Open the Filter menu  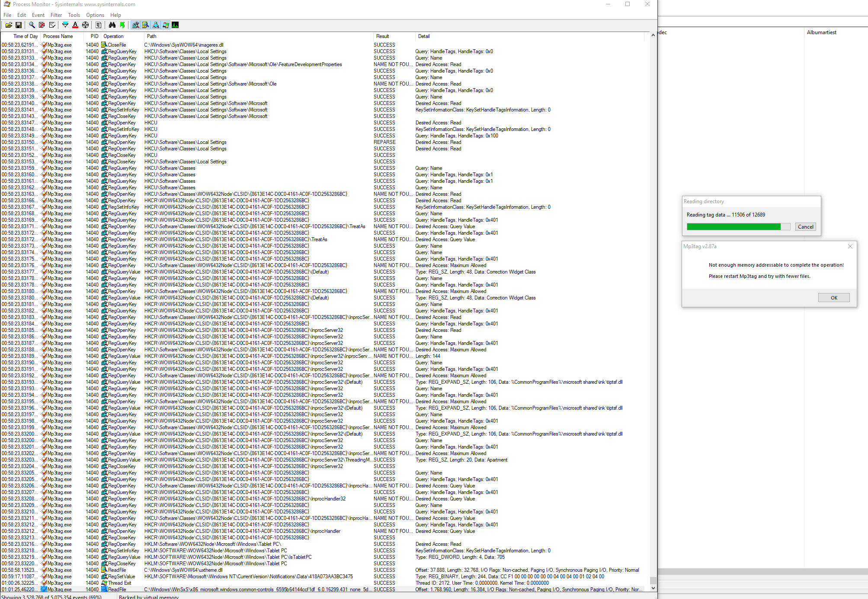click(x=56, y=15)
